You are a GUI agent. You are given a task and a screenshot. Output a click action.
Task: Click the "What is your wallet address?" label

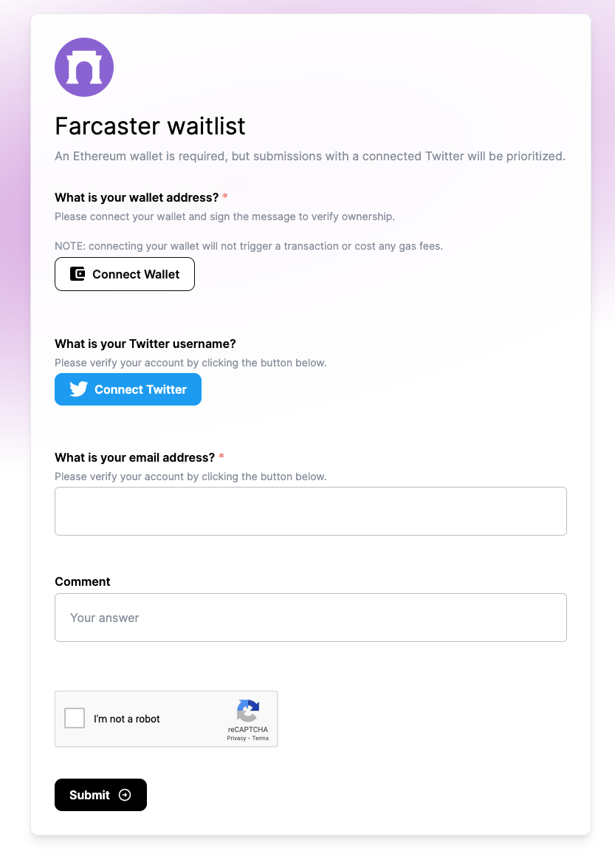137,197
